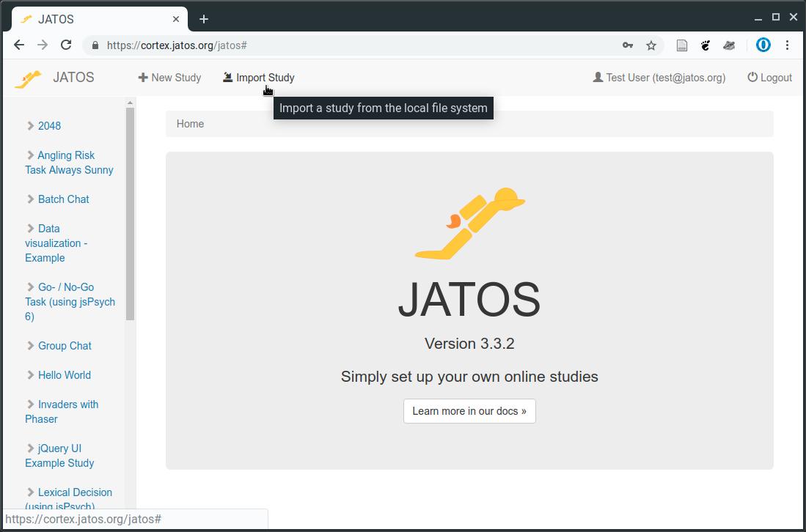Viewport: 806px width, 532px height.
Task: Click the Version 3.3.2 text
Action: coord(470,344)
